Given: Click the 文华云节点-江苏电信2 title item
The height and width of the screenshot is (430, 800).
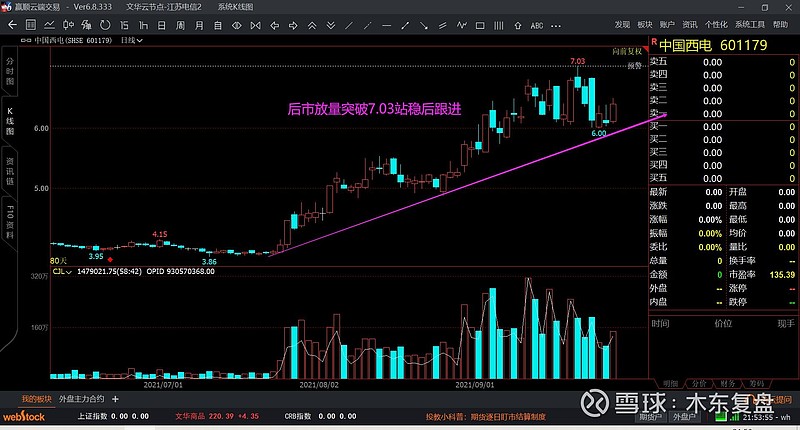Looking at the screenshot, I should 164,7.
